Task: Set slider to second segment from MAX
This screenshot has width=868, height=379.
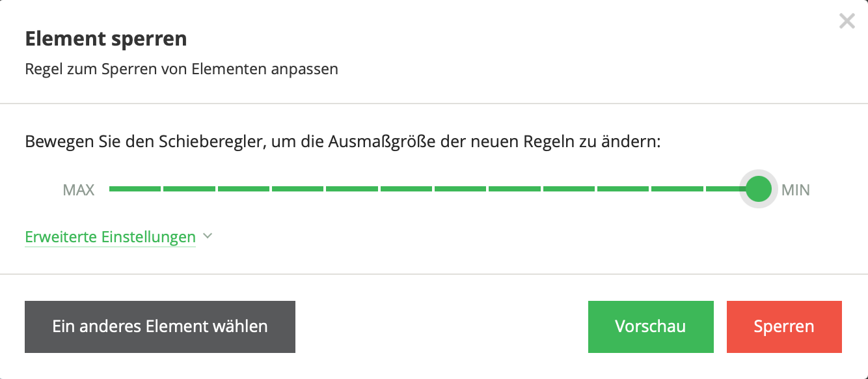Action: (x=189, y=189)
